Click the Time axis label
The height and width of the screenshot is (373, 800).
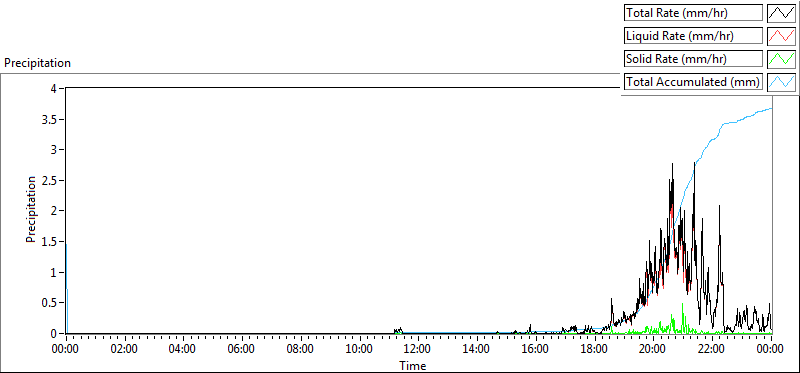pyautogui.click(x=412, y=365)
